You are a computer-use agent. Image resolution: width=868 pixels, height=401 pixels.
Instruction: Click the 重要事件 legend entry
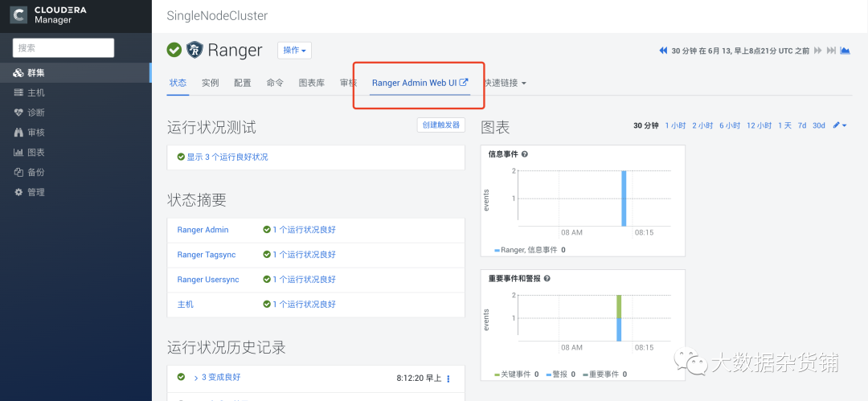[x=604, y=374]
